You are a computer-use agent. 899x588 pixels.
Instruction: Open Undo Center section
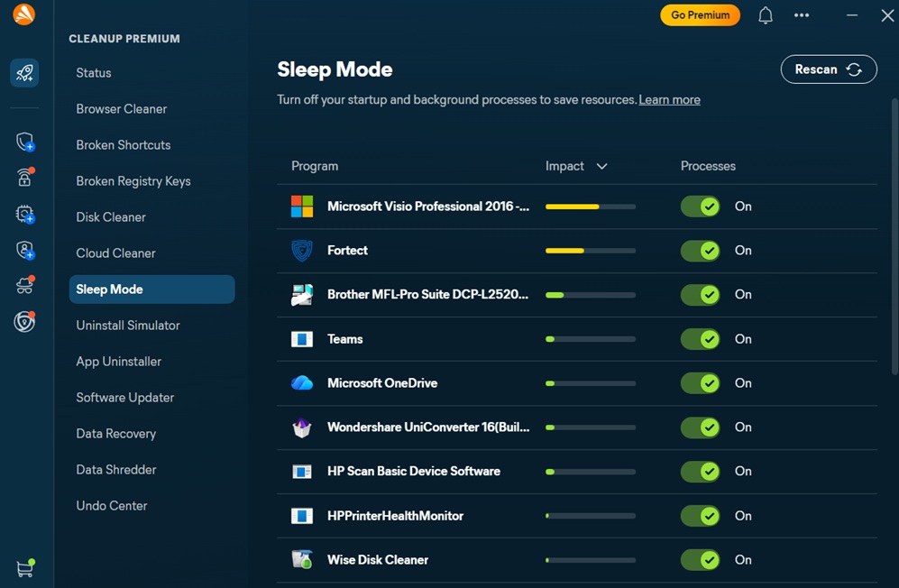pyautogui.click(x=112, y=506)
